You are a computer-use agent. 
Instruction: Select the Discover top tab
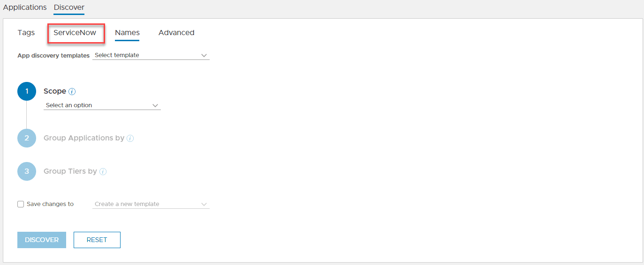69,7
